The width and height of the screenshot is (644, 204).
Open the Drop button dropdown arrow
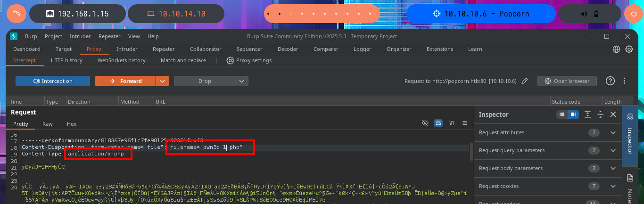tap(242, 81)
